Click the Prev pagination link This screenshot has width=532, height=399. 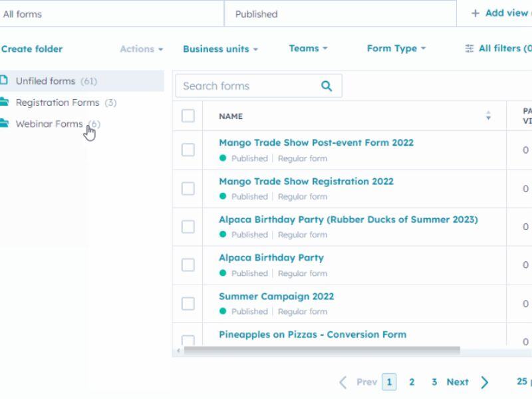click(x=367, y=382)
